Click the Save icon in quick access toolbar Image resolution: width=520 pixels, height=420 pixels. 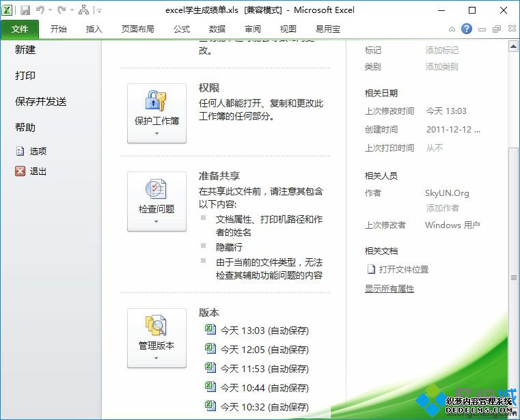[25, 10]
